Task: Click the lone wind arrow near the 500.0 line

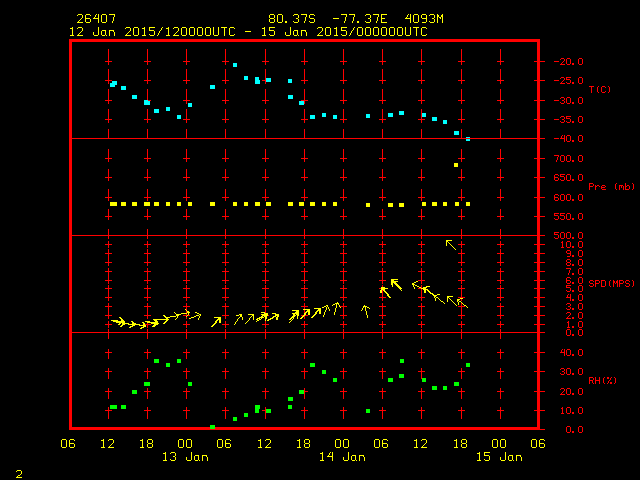Action: [x=451, y=243]
